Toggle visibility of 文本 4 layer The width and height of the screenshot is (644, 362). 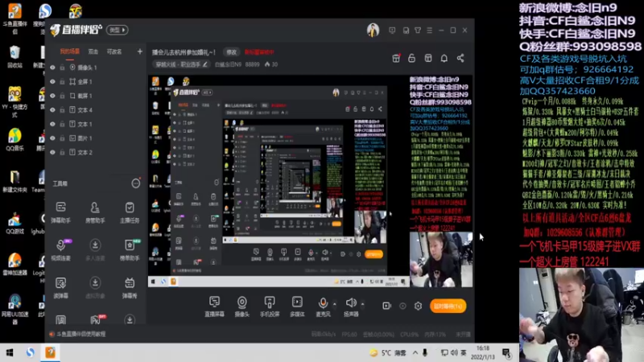pyautogui.click(x=52, y=110)
